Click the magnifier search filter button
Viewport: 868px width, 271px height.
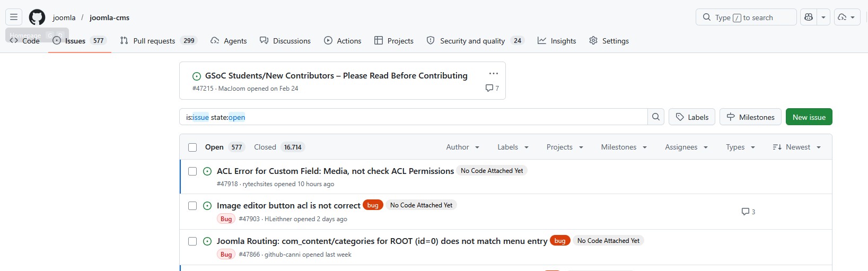656,117
